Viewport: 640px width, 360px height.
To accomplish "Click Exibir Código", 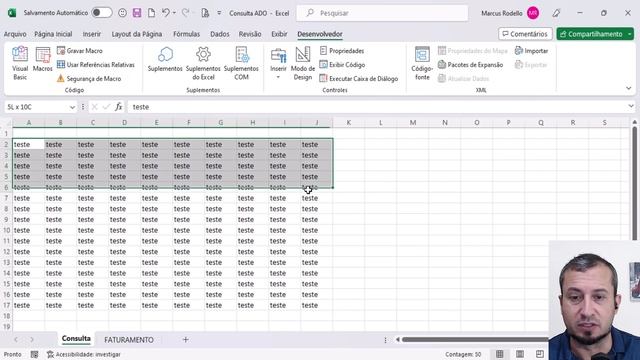I will (342, 64).
